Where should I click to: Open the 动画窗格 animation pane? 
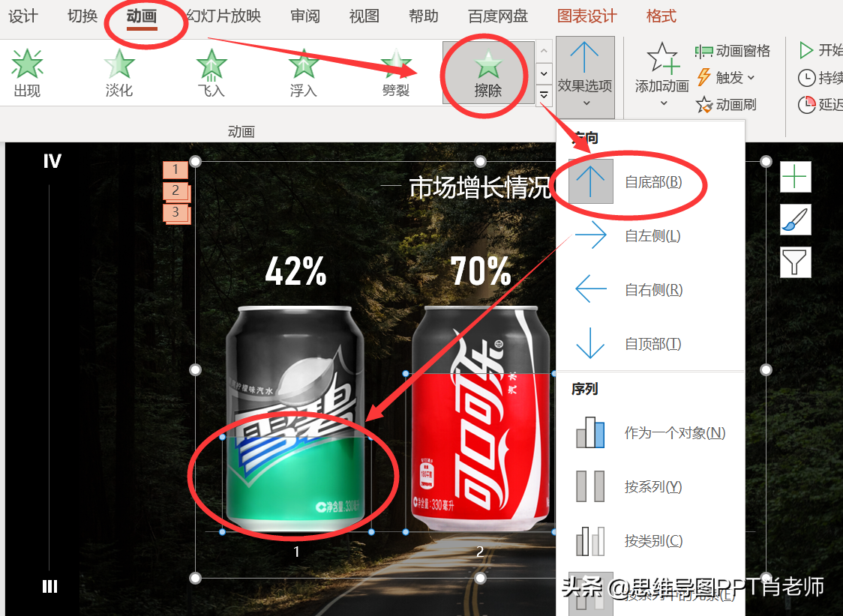(732, 51)
